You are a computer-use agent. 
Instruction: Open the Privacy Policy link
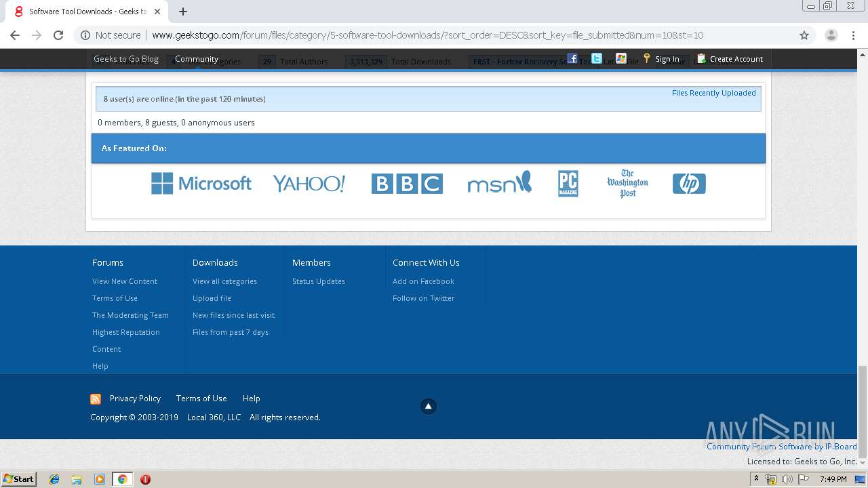(135, 399)
